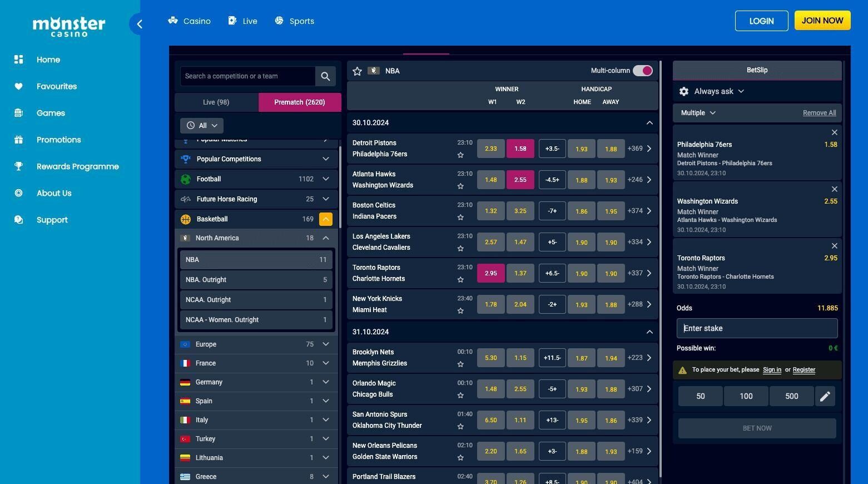868x484 pixels.
Task: Open the Home sidebar icon
Action: pyautogui.click(x=18, y=60)
